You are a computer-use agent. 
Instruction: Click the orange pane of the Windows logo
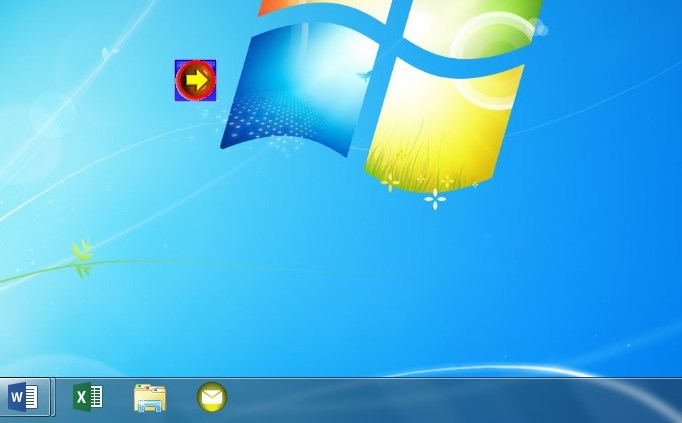(x=300, y=7)
